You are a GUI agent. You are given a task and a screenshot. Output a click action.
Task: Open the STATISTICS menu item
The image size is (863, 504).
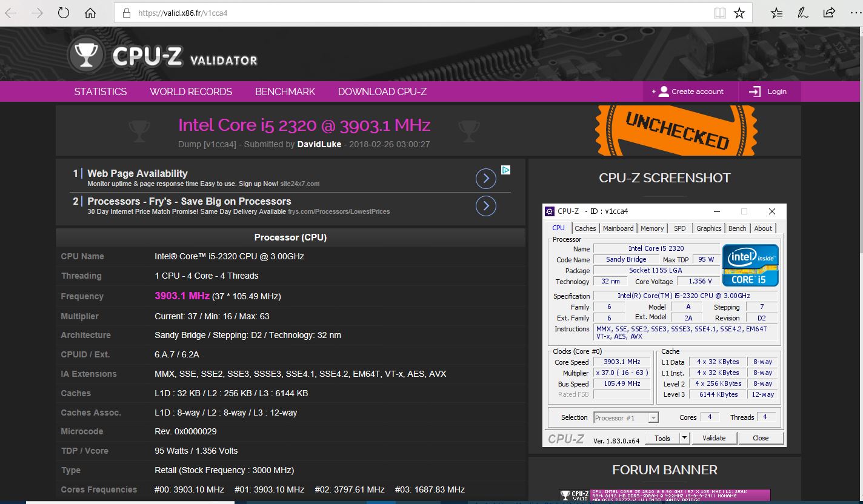point(101,91)
